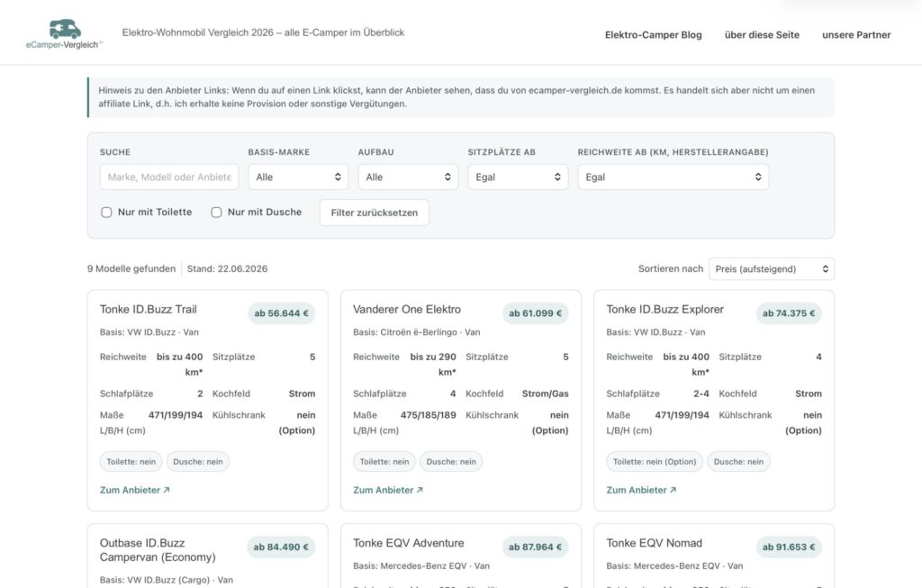Image resolution: width=922 pixels, height=588 pixels.
Task: Click 'Dusche: nein' tag on Tonke ID.Buzz Trail
Action: (198, 462)
